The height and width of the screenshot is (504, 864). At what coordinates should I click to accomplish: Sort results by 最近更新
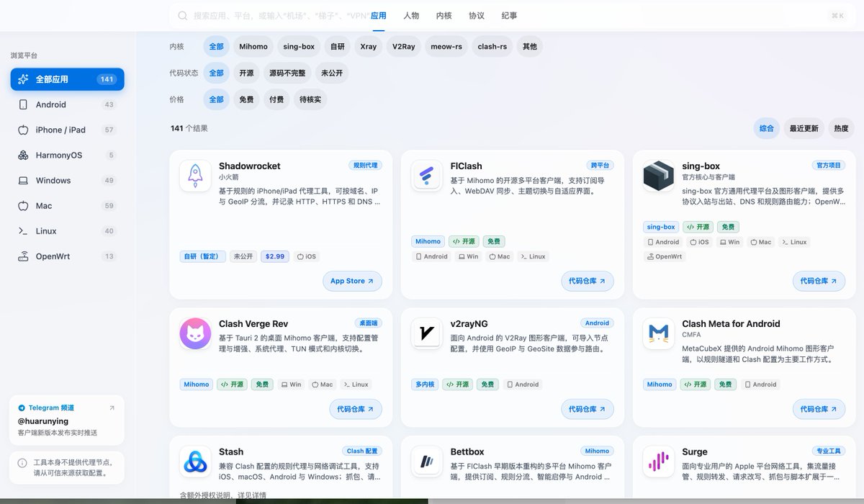coord(804,128)
